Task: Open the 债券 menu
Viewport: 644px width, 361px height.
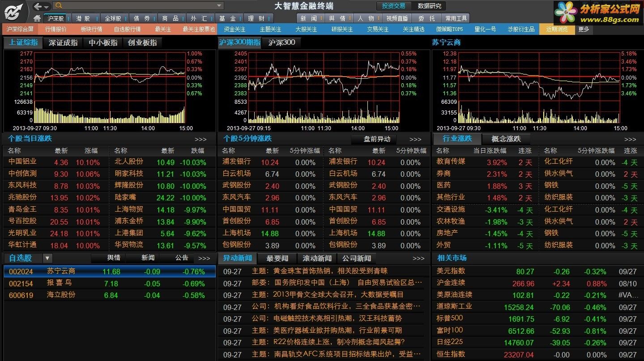Action: 141,18
